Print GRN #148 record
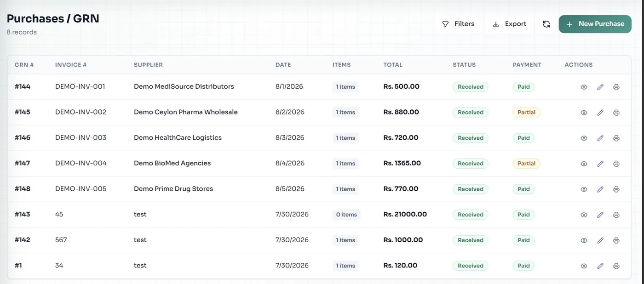Viewport: 644px width, 284px height. (616, 189)
